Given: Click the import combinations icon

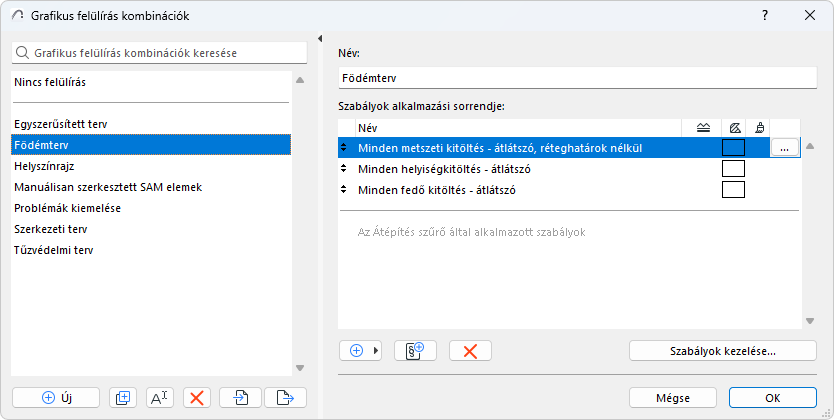Looking at the screenshot, I should click(241, 397).
